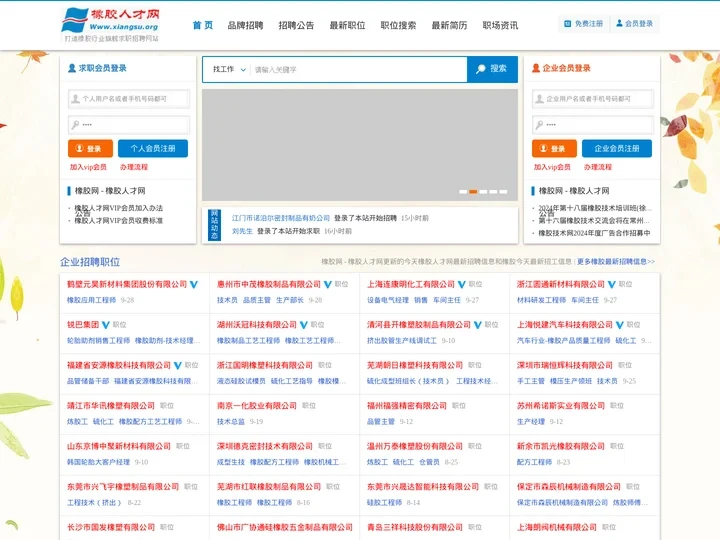Open 橡胶人才网VIP会员收费标准 announcement

coord(119,220)
